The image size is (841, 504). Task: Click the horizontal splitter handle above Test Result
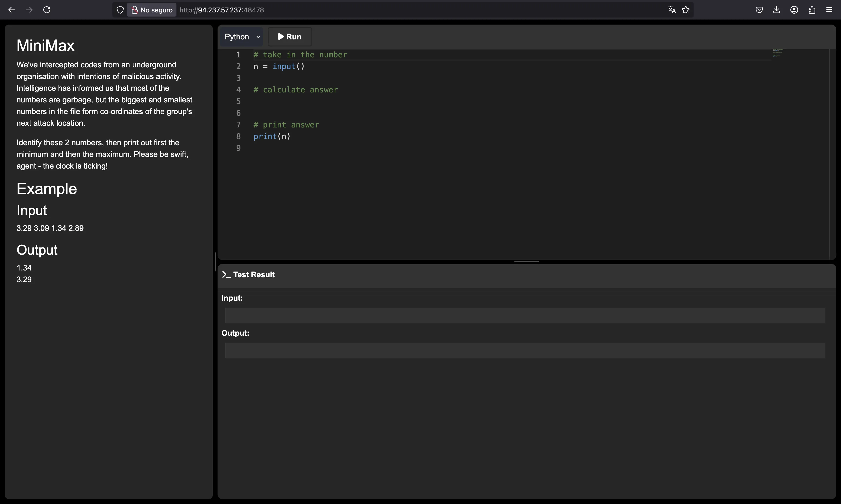(x=526, y=261)
